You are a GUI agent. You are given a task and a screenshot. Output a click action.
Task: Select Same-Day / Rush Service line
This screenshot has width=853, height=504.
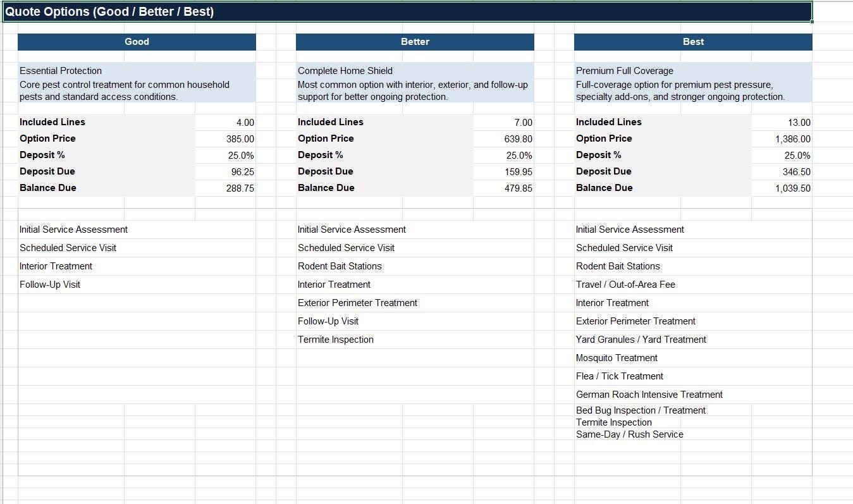point(629,434)
